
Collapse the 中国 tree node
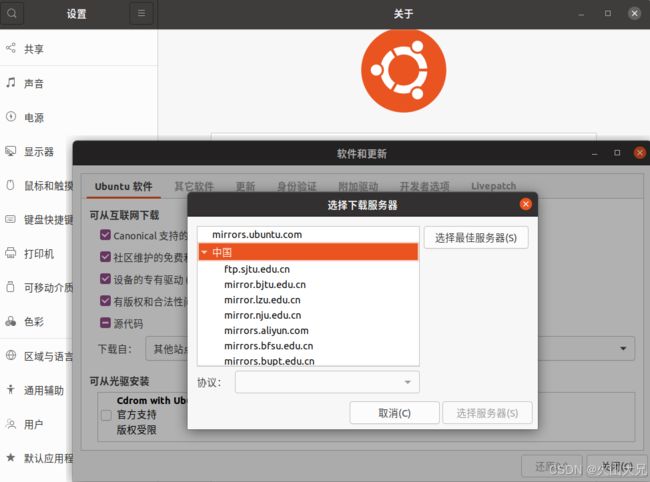coord(204,252)
